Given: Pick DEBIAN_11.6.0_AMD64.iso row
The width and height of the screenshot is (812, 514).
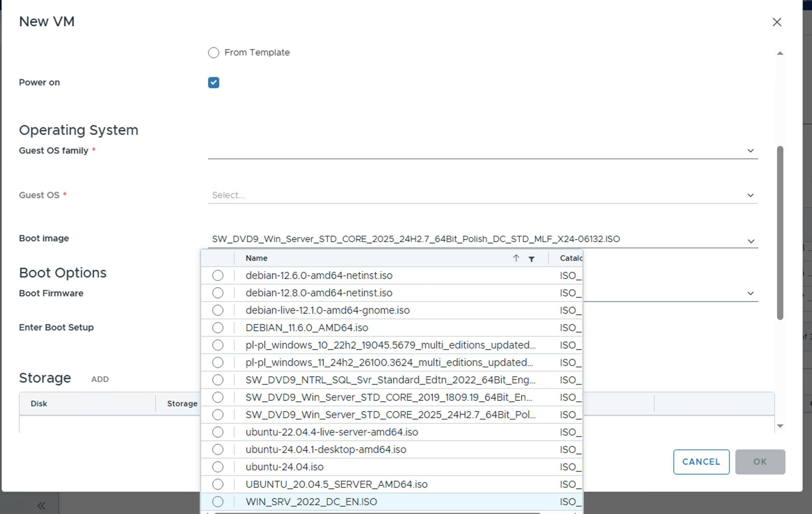Looking at the screenshot, I should tap(307, 328).
